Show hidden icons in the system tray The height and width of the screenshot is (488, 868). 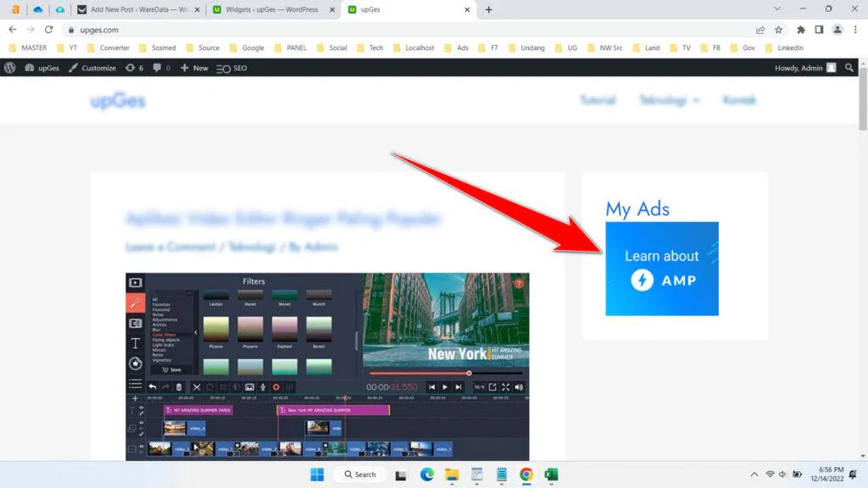coord(754,474)
